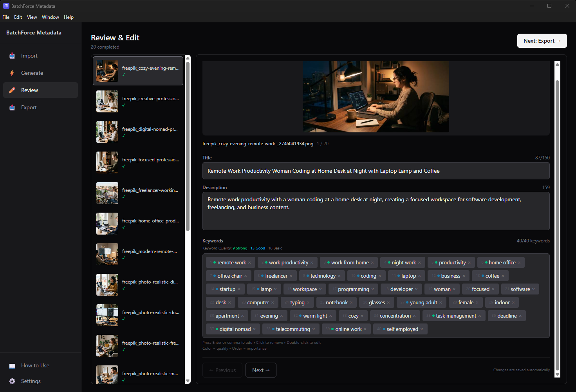Open the Help menu

coord(69,17)
